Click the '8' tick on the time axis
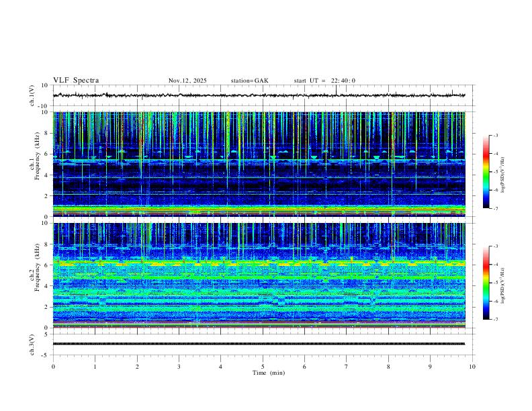 [388, 367]
